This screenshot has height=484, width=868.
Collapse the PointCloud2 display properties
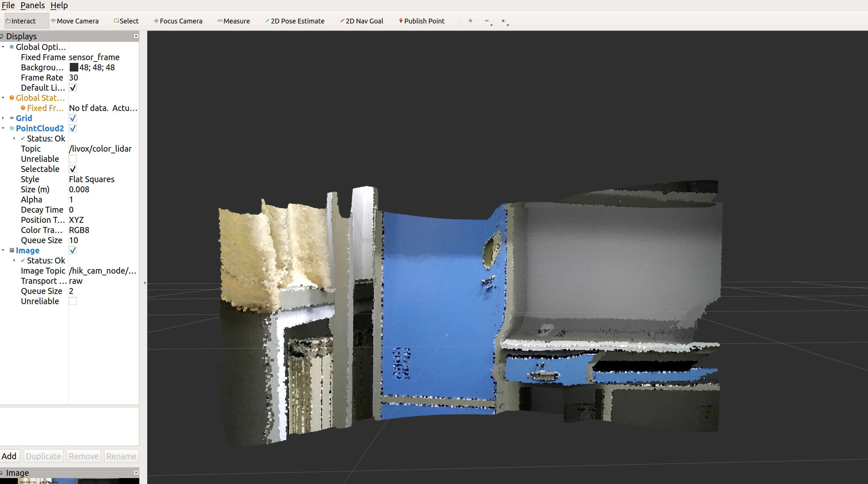3,128
